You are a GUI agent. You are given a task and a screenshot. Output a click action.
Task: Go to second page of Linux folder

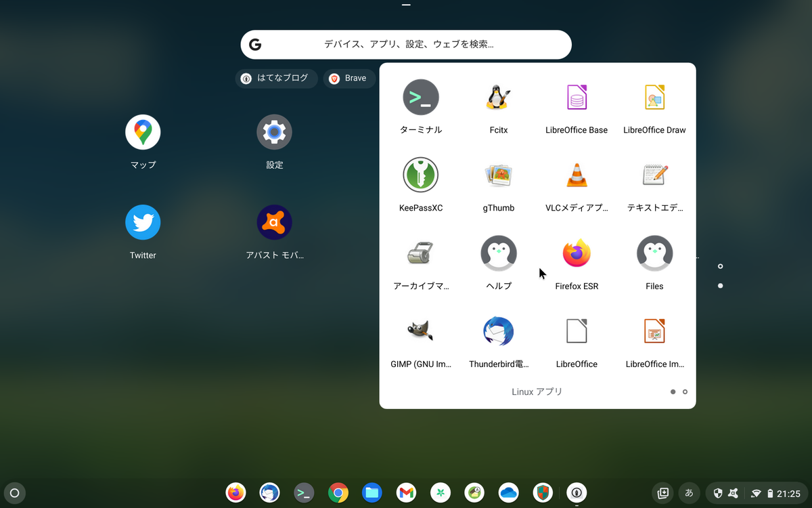click(x=685, y=391)
